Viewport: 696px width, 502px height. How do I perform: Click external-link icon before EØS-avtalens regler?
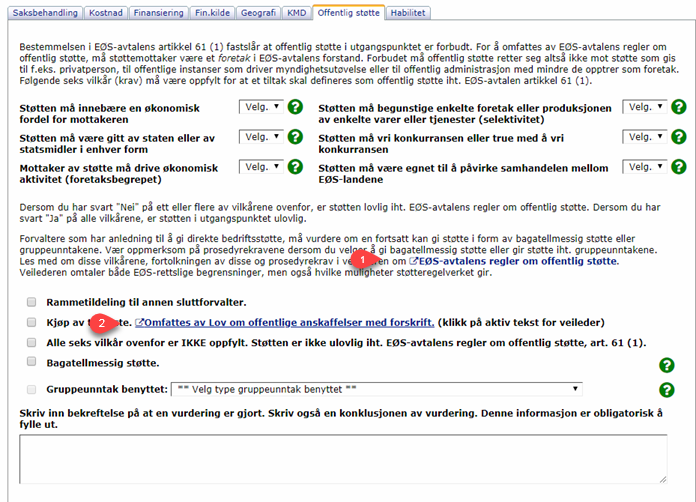pos(413,261)
